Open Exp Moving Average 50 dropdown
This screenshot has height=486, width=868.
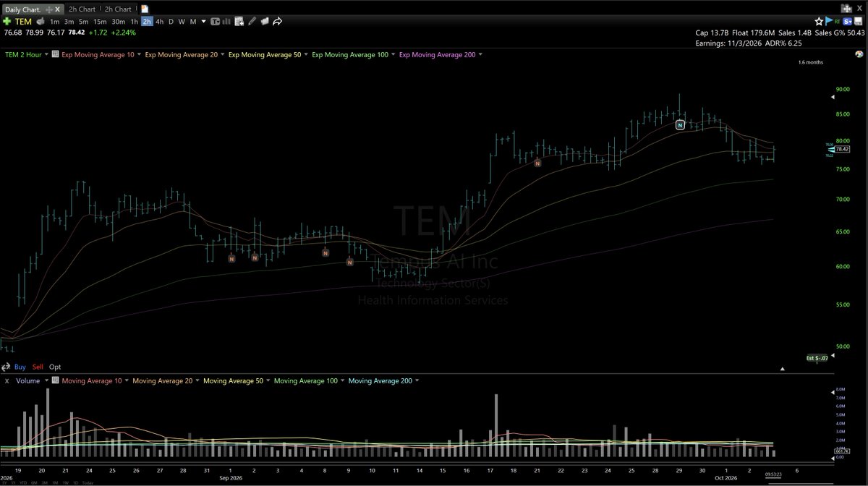point(307,55)
